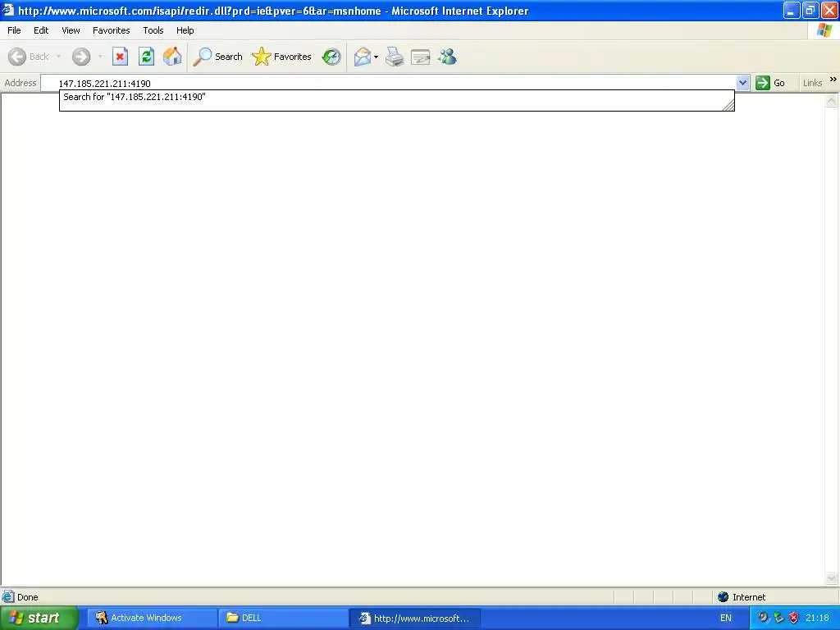The width and height of the screenshot is (840, 630).
Task: Open the Edit menu
Action: (41, 30)
